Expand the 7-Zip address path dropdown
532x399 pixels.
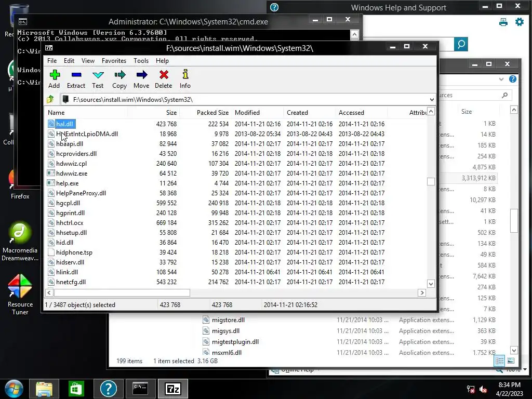[432, 99]
